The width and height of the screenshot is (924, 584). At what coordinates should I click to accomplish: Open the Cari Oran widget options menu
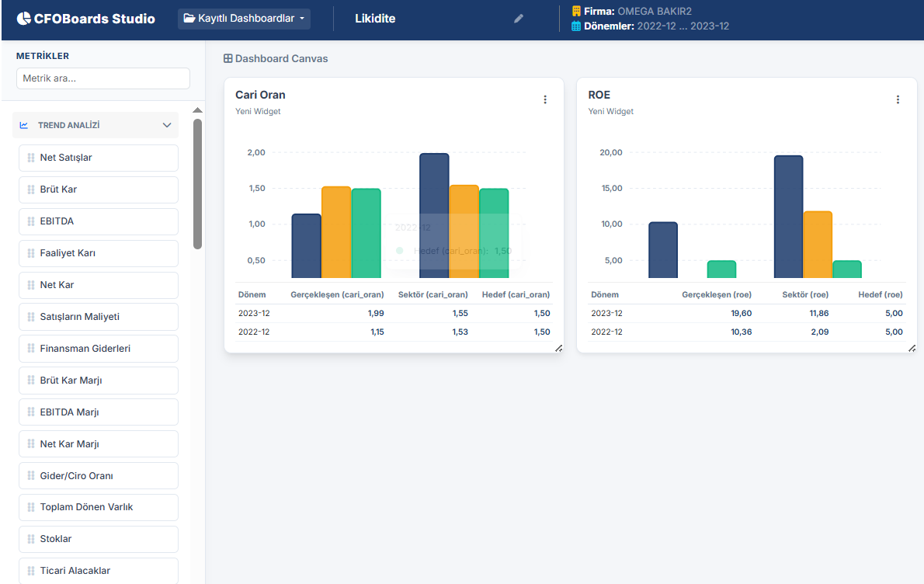[545, 99]
